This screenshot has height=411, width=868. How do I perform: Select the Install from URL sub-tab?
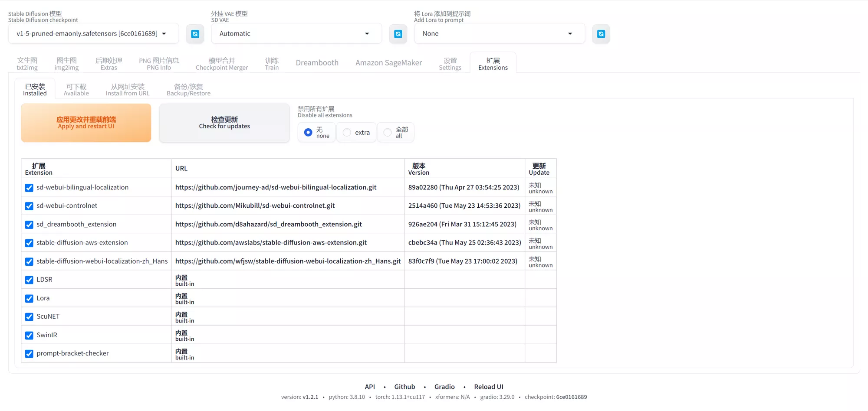pyautogui.click(x=128, y=90)
